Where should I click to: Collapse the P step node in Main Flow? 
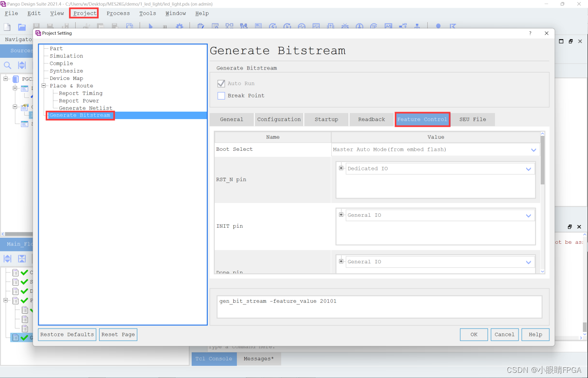(x=6, y=300)
